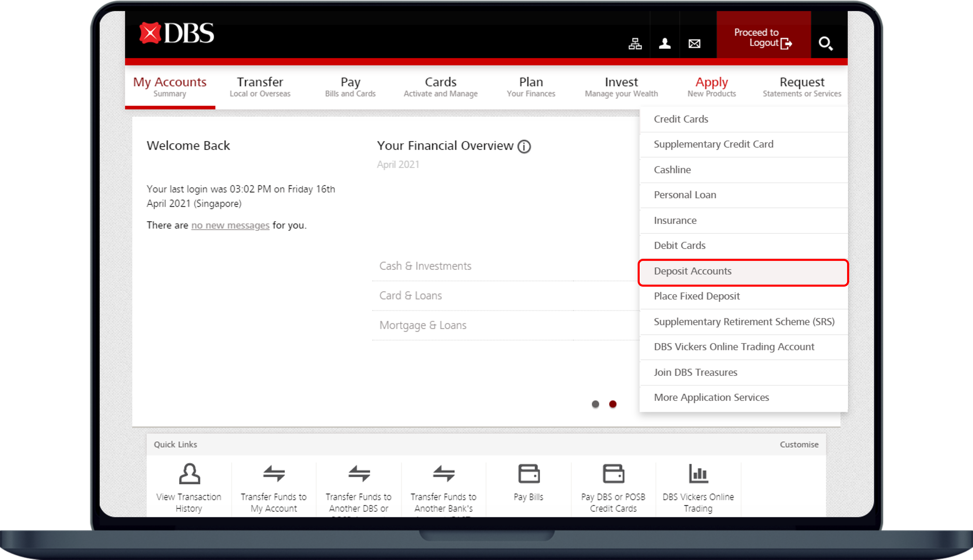Select Personal Loan in the dropdown
Screen dimensions: 973x560
pos(744,195)
